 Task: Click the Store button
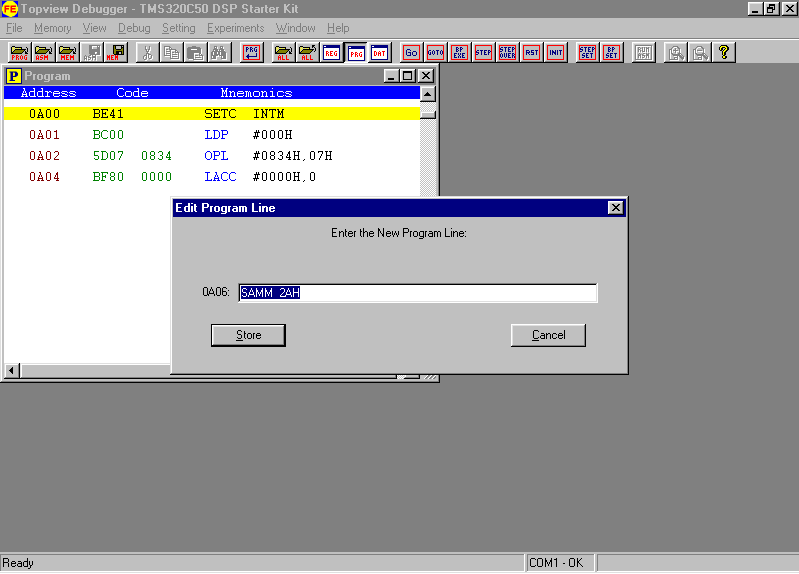(x=248, y=335)
